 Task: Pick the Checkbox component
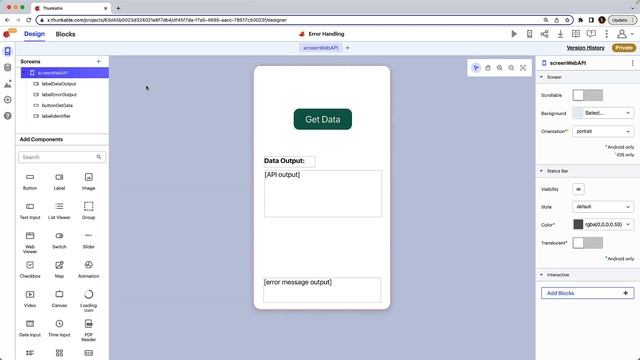(x=30, y=270)
